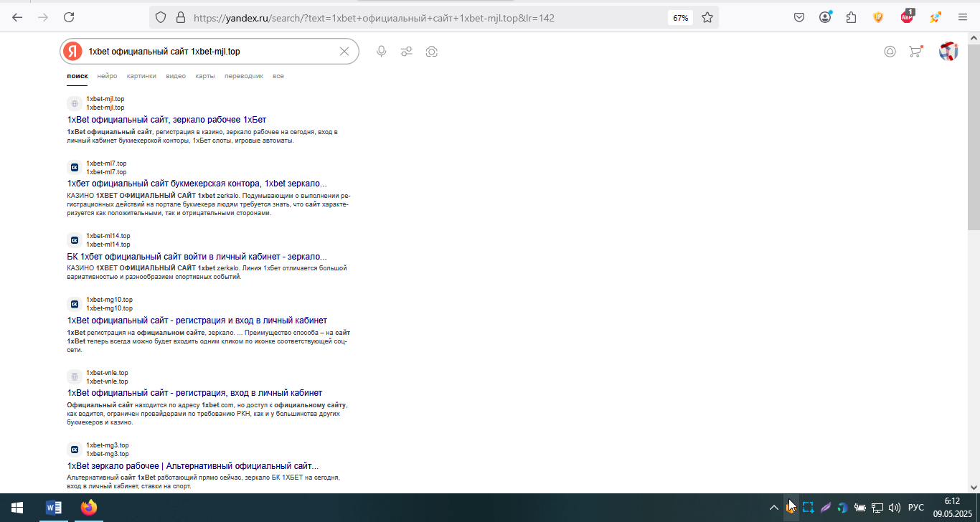Image resolution: width=980 pixels, height=522 pixels.
Task: Click the favicon of 1xbet-mg3.top result
Action: point(74,450)
